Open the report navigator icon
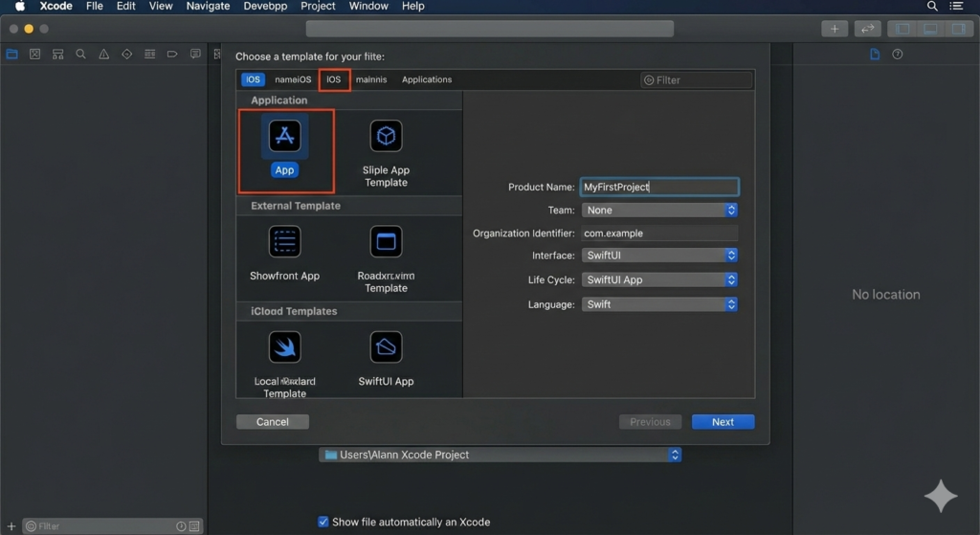Screen dimensions: 980x535 click(195, 54)
